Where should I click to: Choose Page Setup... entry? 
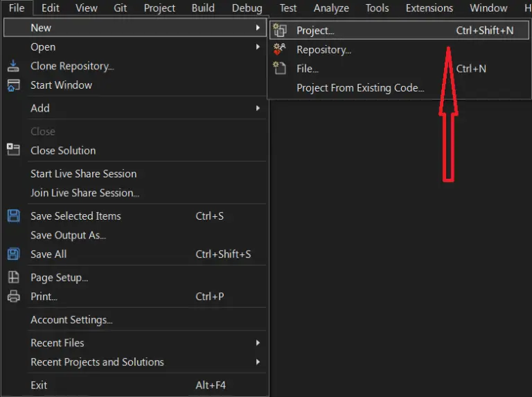click(x=134, y=277)
